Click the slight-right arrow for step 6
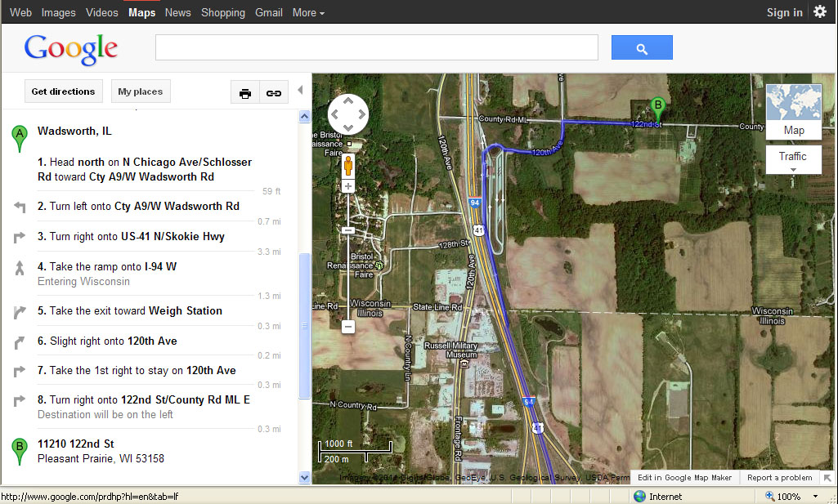The width and height of the screenshot is (838, 504). 20,342
